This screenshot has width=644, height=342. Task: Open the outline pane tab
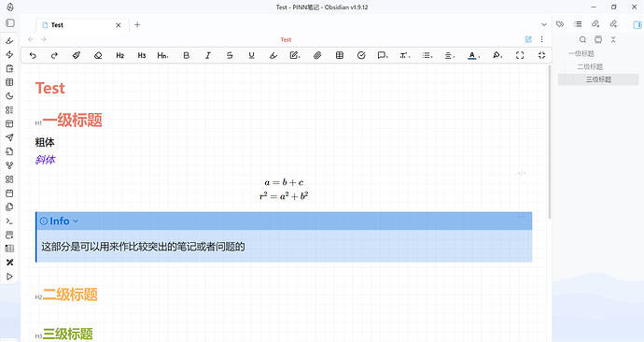[x=578, y=24]
